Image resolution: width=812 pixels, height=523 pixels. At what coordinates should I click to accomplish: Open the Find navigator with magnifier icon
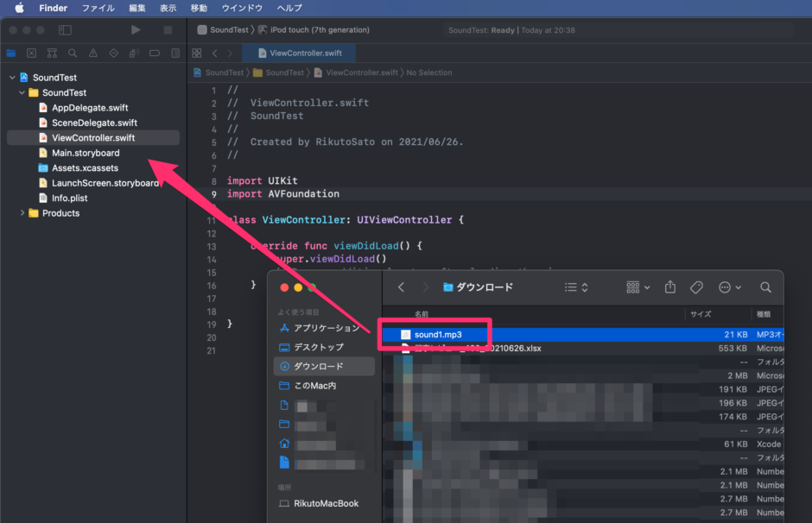[x=73, y=53]
